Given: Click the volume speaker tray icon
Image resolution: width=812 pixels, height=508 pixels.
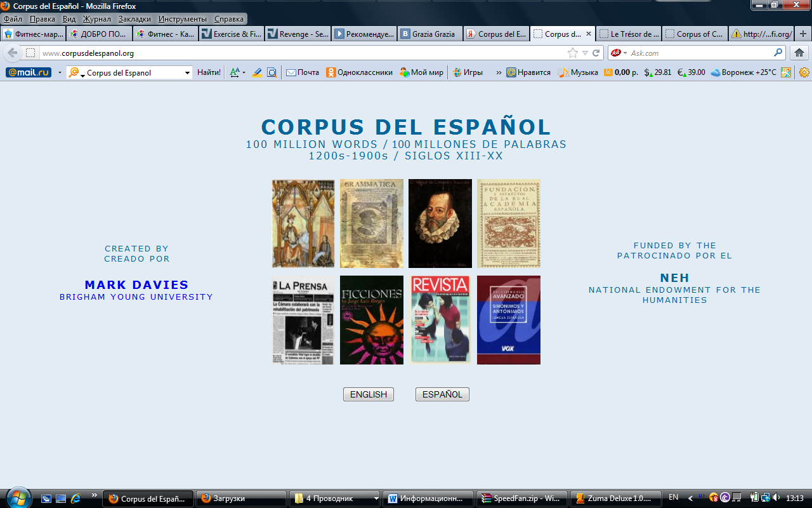Looking at the screenshot, I should point(777,497).
